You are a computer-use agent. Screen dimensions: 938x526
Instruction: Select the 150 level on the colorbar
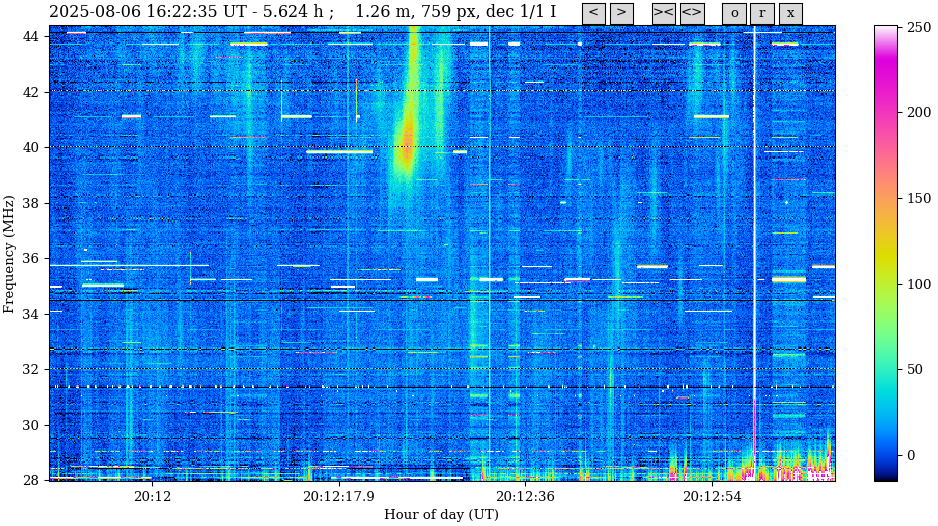click(x=886, y=198)
